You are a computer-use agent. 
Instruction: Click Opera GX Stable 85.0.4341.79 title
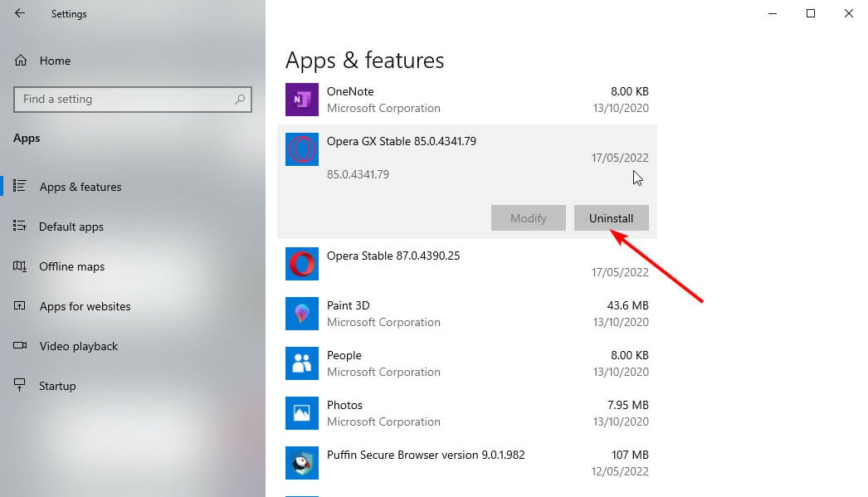click(402, 141)
